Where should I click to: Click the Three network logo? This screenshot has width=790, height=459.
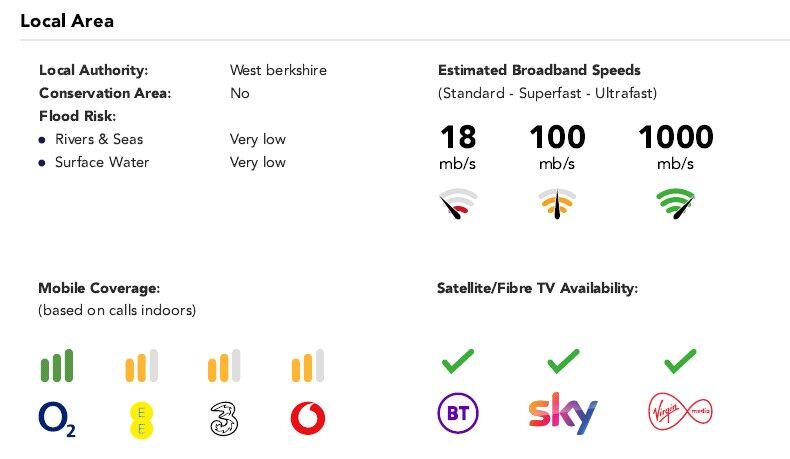[224, 417]
